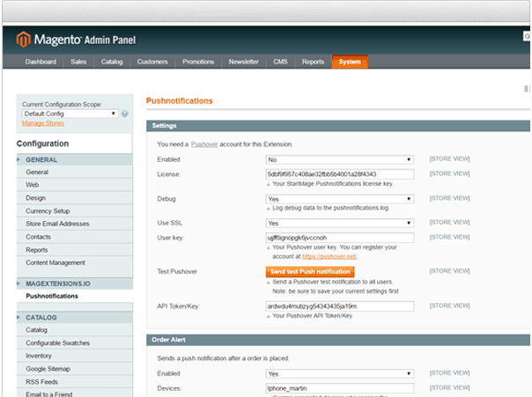The image size is (532, 397).
Task: Open Contacts configuration page
Action: point(75,237)
